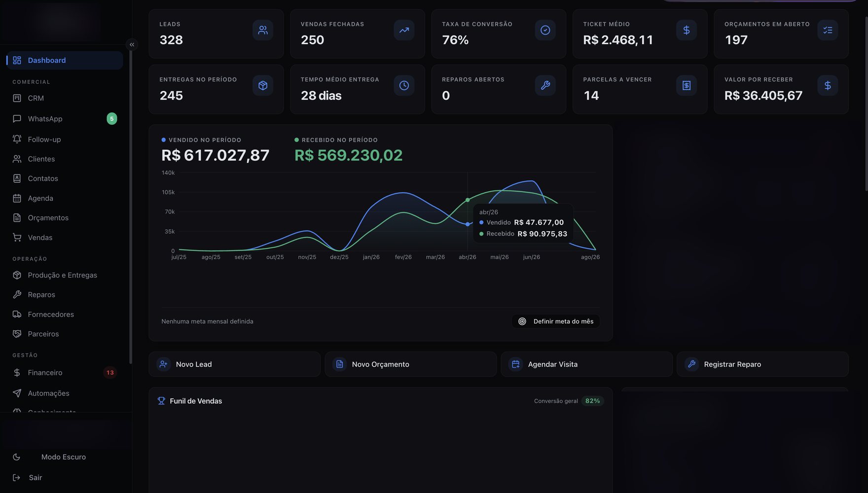Click the Vendas Fechadas trending icon
868x493 pixels.
point(404,30)
